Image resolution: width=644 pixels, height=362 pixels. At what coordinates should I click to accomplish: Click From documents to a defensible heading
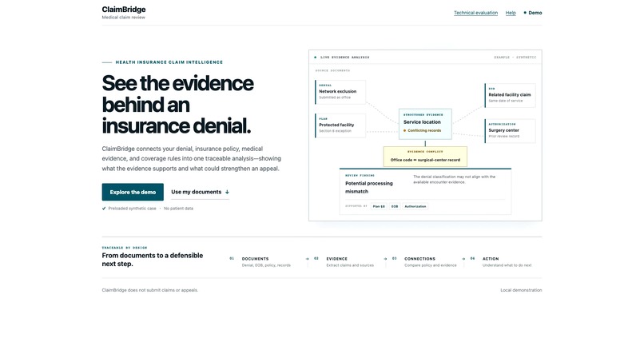point(153,260)
